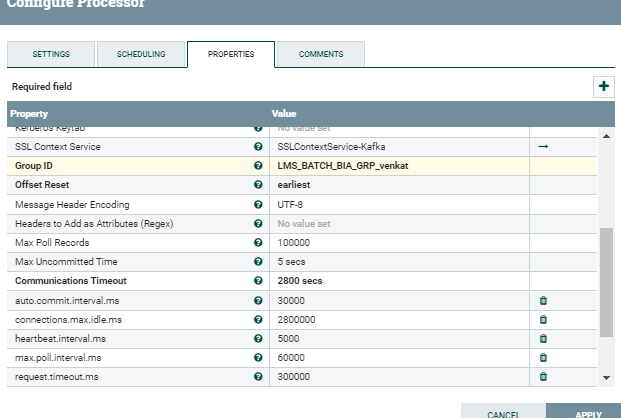Show help for Group ID property

[x=258, y=166]
